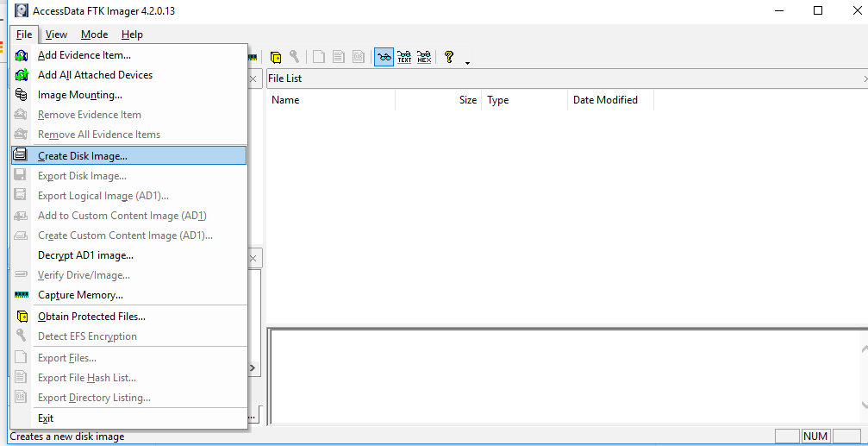Image resolution: width=868 pixels, height=446 pixels.
Task: Choose Exit from File menu
Action: pyautogui.click(x=128, y=418)
